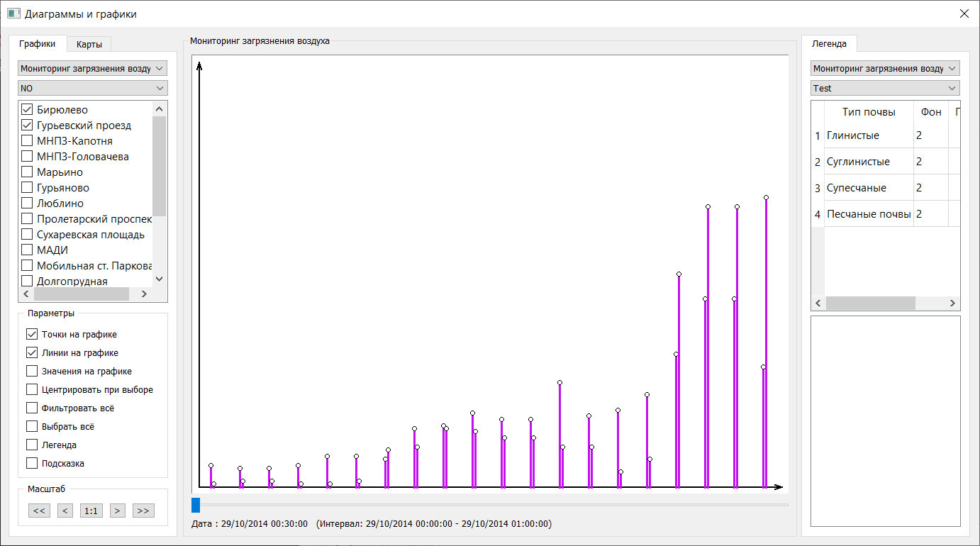Click row header number 1
Image resolution: width=980 pixels, height=546 pixels.
(818, 135)
